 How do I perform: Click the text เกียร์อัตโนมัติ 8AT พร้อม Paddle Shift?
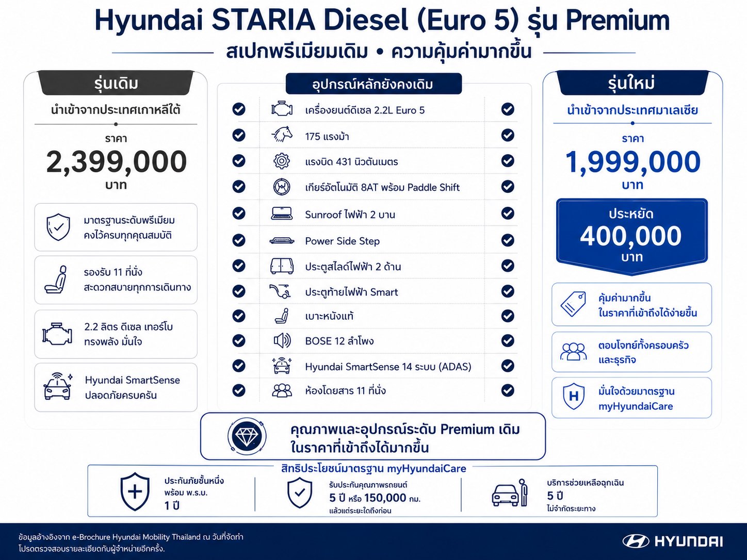[x=382, y=187]
